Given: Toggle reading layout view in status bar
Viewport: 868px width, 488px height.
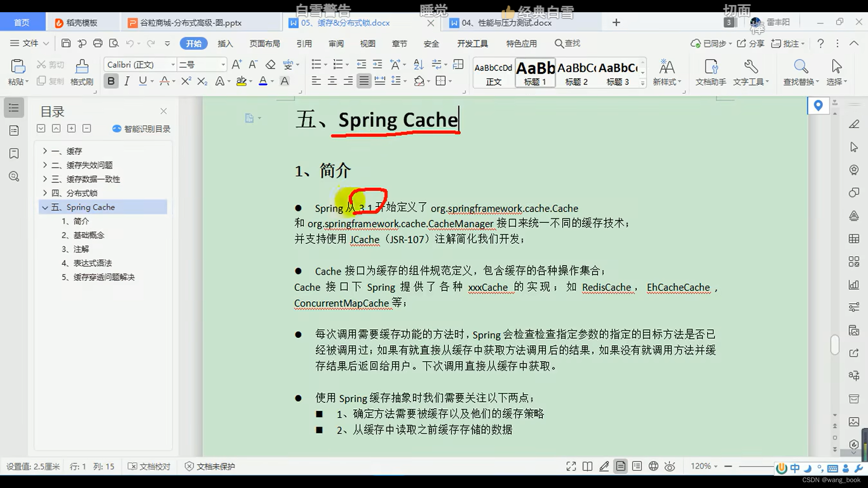Looking at the screenshot, I should [x=587, y=466].
